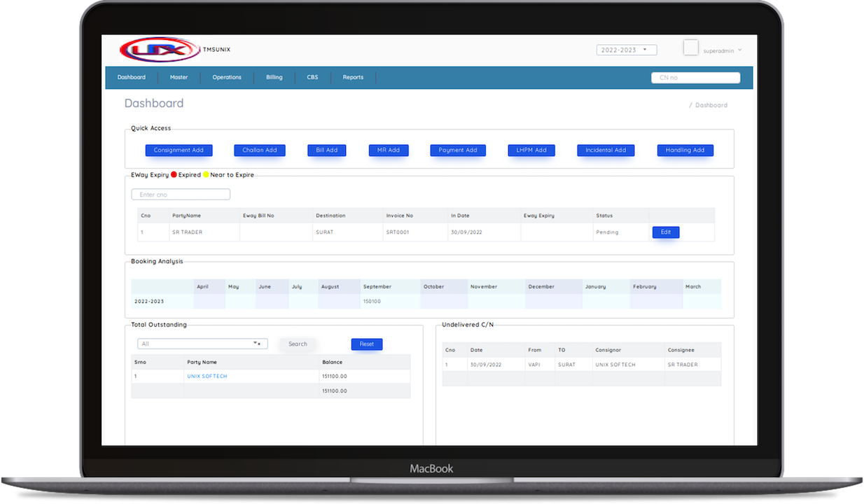Click the 151100.00 balance in UNIX SOFTECH row
The width and height of the screenshot is (864, 504).
pos(335,377)
